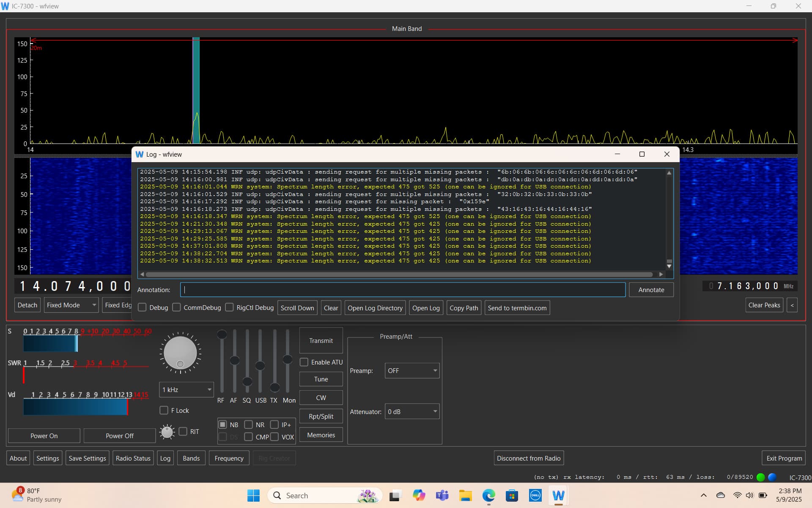Viewport: 812px width, 508px height.
Task: Open the speaker volume tray icon
Action: (750, 495)
